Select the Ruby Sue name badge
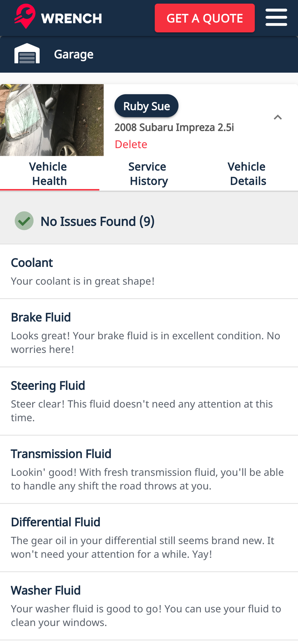This screenshot has height=644, width=298. (146, 106)
